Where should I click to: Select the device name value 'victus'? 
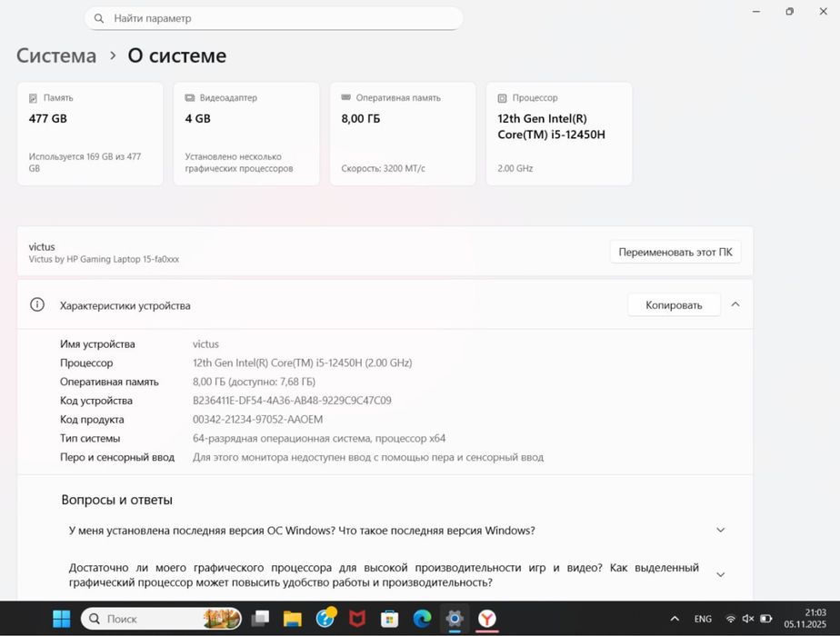click(205, 344)
